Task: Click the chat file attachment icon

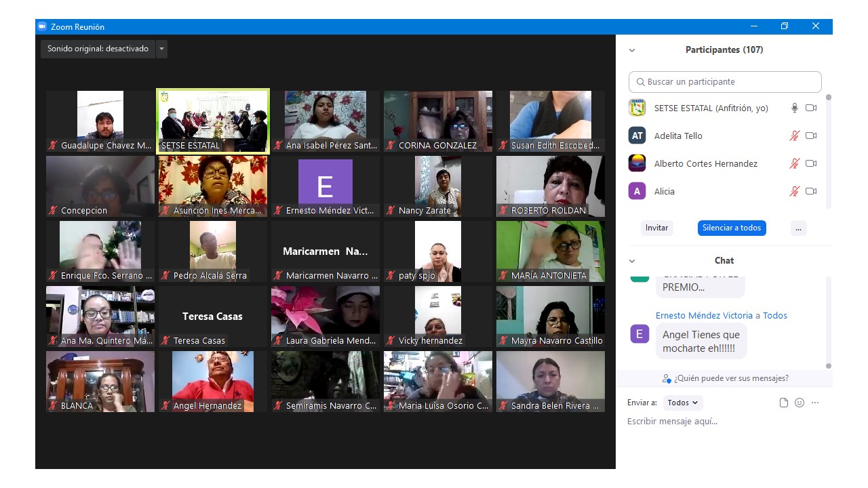Action: pyautogui.click(x=784, y=403)
